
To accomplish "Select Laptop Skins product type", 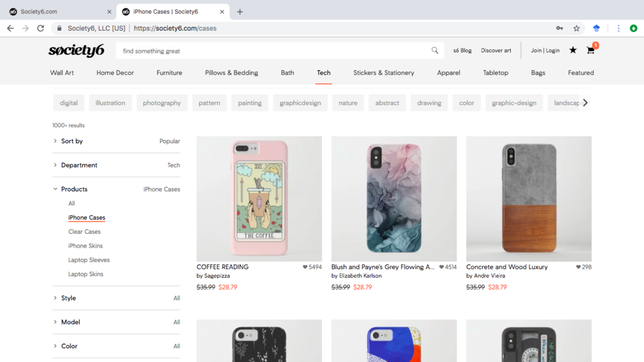I will tap(86, 274).
